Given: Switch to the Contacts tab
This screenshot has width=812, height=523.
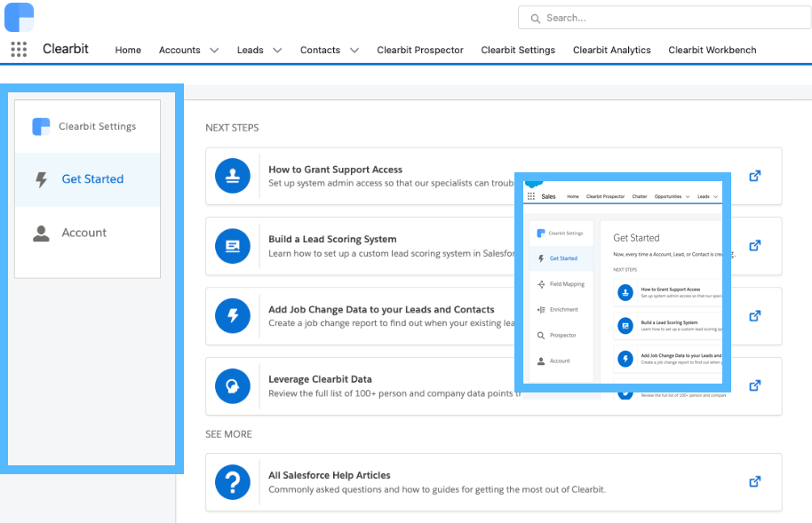Looking at the screenshot, I should pyautogui.click(x=320, y=51).
